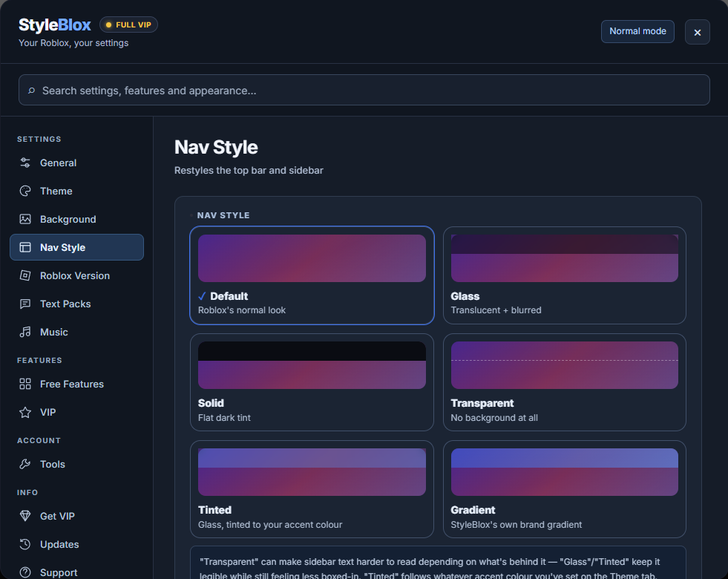This screenshot has width=728, height=579.
Task: Click the Tinted preview thumbnail
Action: point(312,472)
